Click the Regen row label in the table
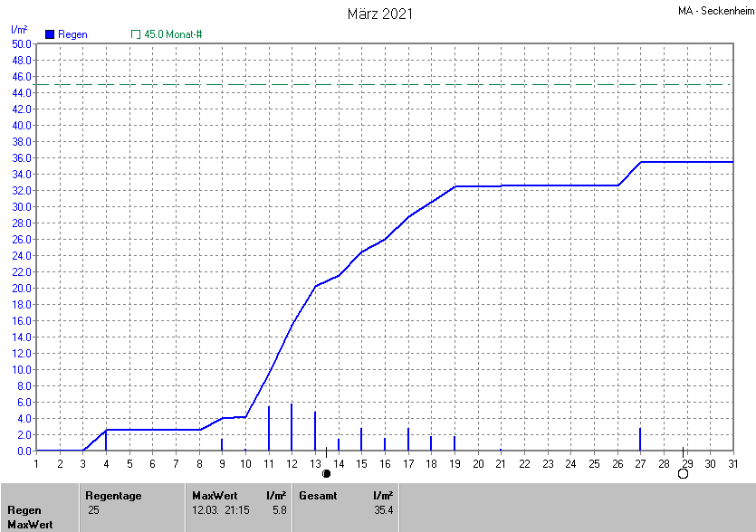 coord(24,510)
